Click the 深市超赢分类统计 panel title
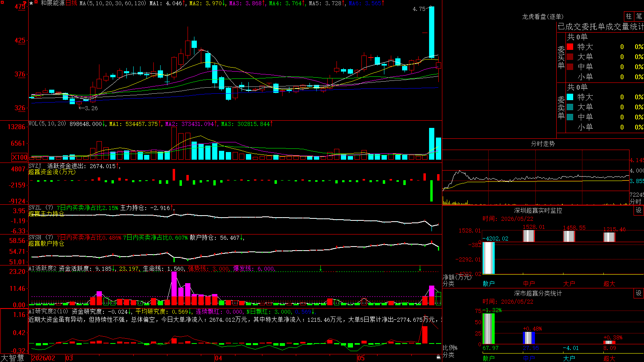644x362 pixels. (x=538, y=293)
